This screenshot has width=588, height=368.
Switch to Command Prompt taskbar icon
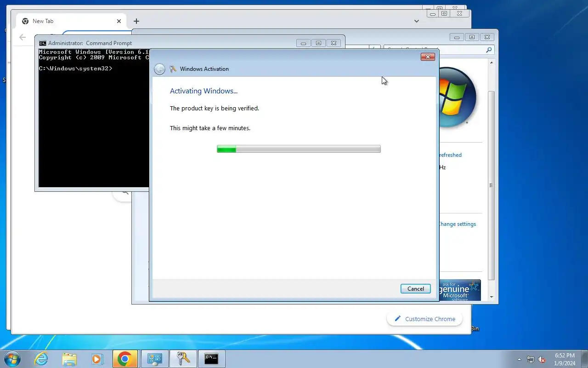pos(211,359)
